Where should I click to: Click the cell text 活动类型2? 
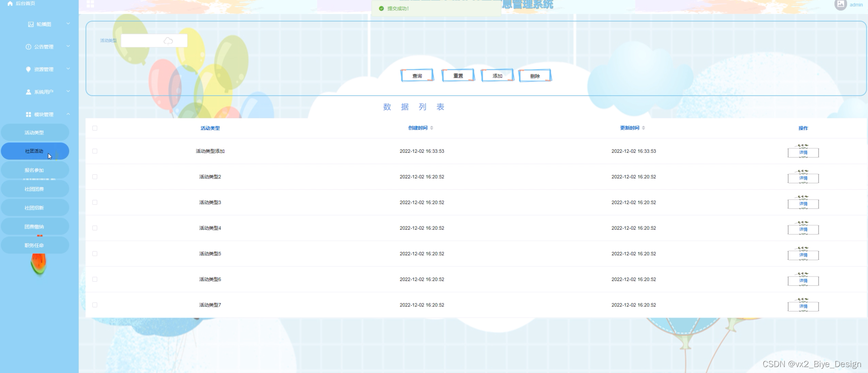[x=210, y=176]
